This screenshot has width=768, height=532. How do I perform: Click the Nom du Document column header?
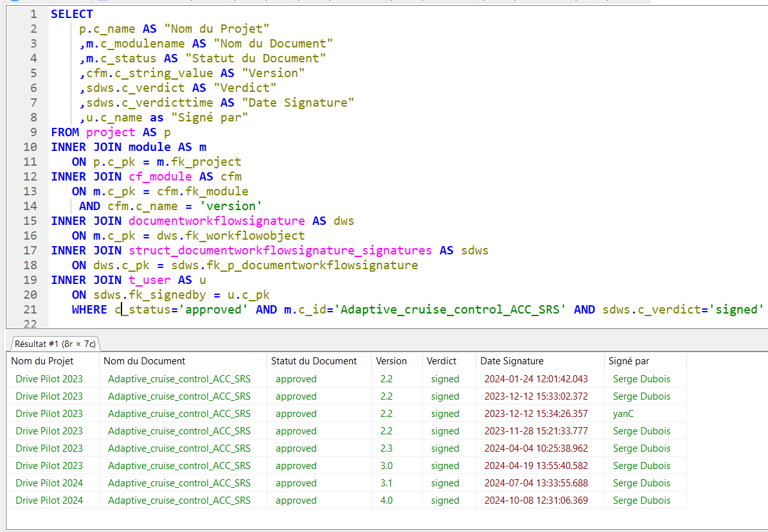(x=144, y=361)
